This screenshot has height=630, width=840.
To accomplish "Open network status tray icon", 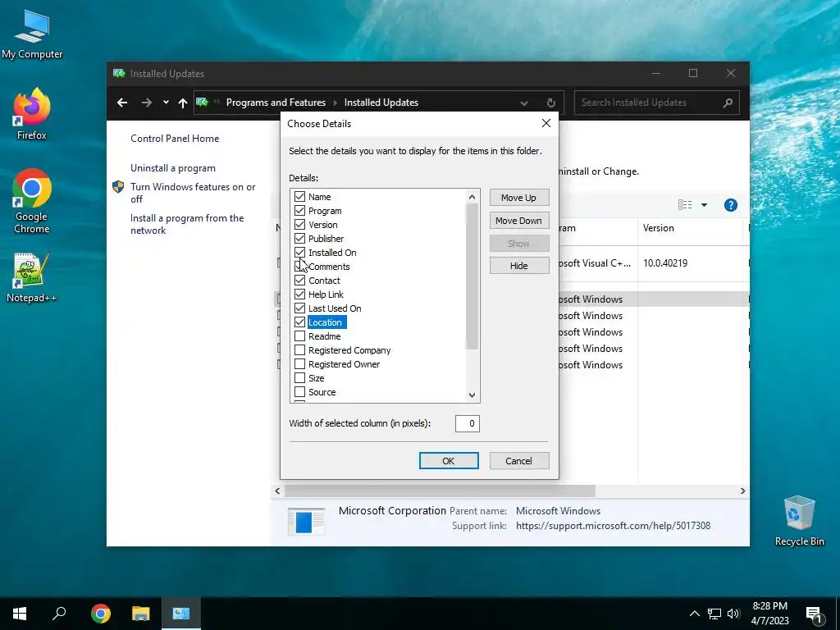I will click(x=714, y=614).
